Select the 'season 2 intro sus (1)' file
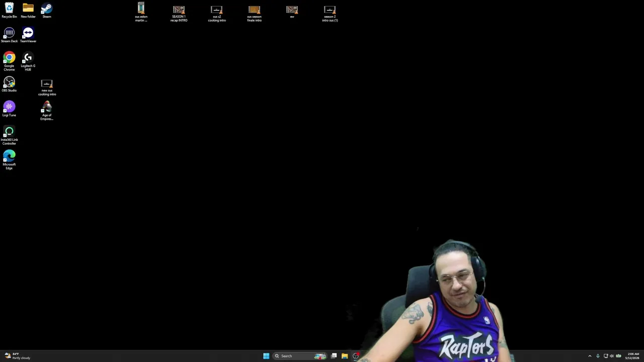The image size is (644, 362). click(330, 14)
